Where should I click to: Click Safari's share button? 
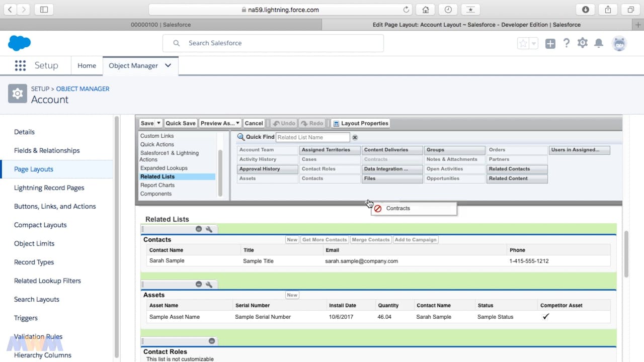[x=608, y=10]
